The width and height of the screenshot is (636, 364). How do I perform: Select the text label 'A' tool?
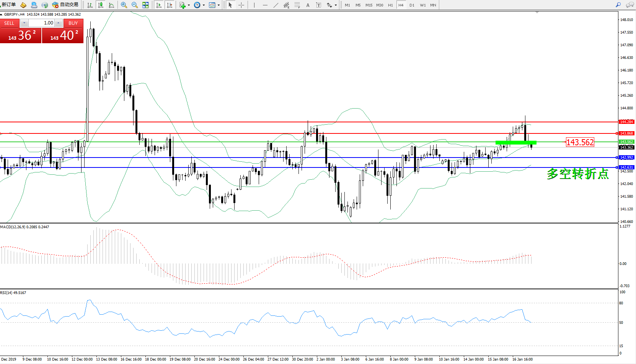[x=308, y=5]
